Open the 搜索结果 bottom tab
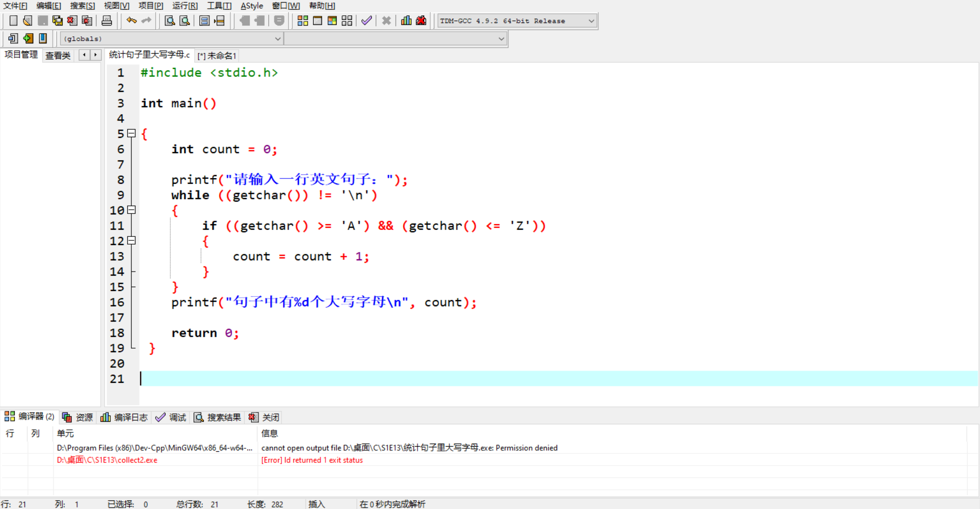Viewport: 980px width, 509px height. point(217,417)
